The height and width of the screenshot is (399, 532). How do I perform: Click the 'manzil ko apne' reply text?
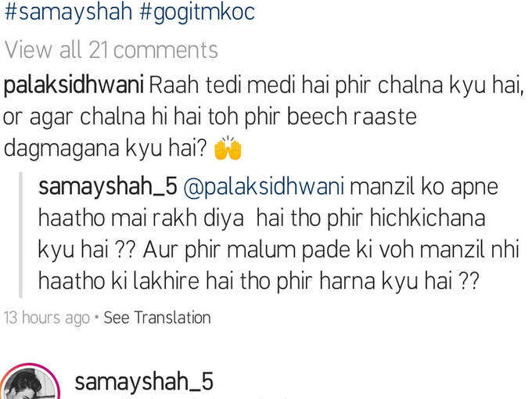tap(424, 187)
